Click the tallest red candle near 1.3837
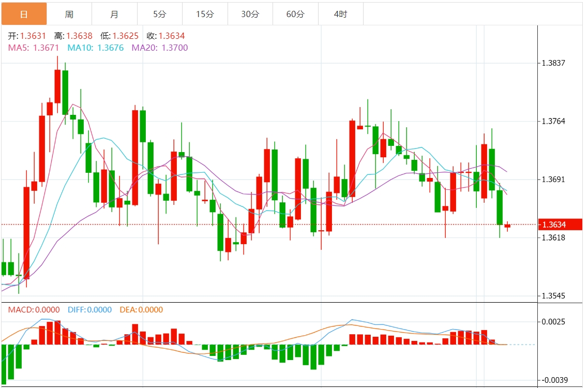The width and height of the screenshot is (588, 388). [x=57, y=86]
